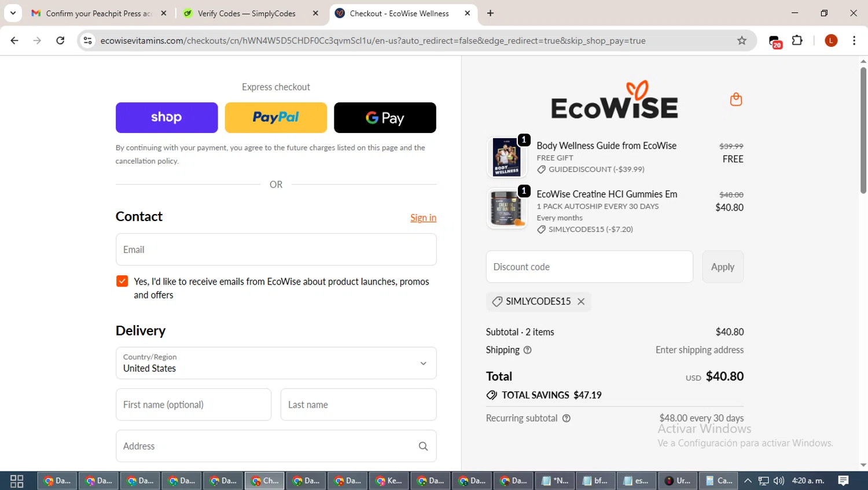
Task: Open volume control tray icon
Action: (779, 481)
